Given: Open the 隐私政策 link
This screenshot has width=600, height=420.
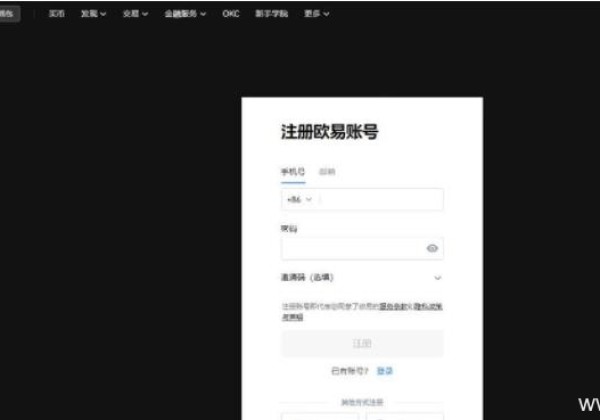Looking at the screenshot, I should click(428, 306).
